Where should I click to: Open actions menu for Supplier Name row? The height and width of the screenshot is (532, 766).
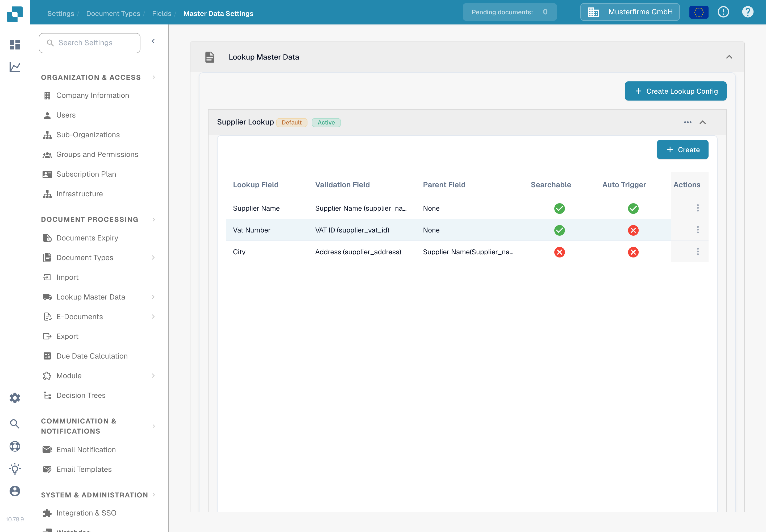698,208
